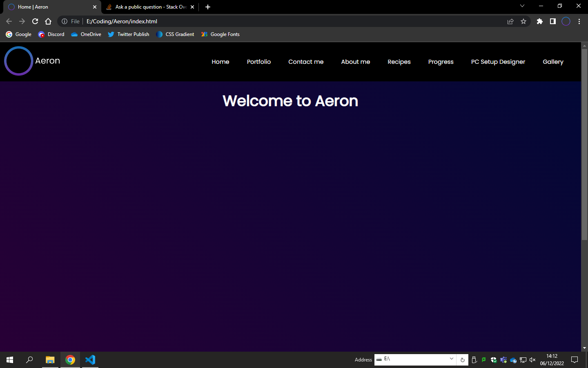Open the Twitter Publish bookmark
Screen dimensions: 588x368
point(128,34)
